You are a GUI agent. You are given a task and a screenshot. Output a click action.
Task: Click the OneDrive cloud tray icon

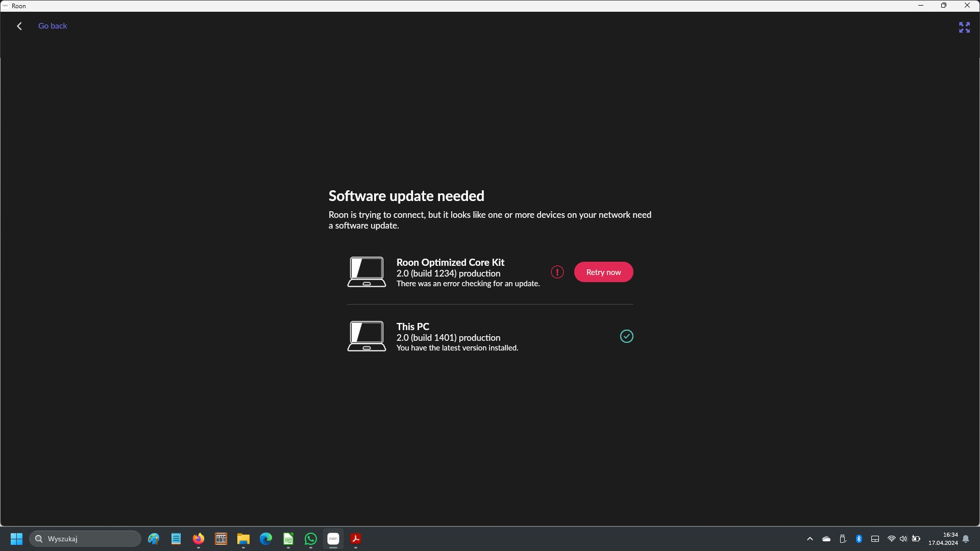point(826,539)
